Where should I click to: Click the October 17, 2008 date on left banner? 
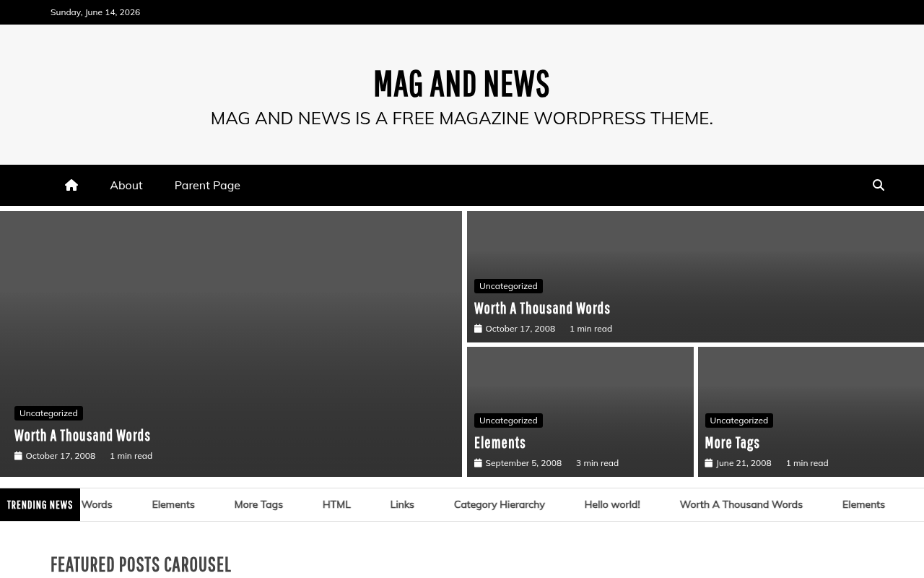61,456
